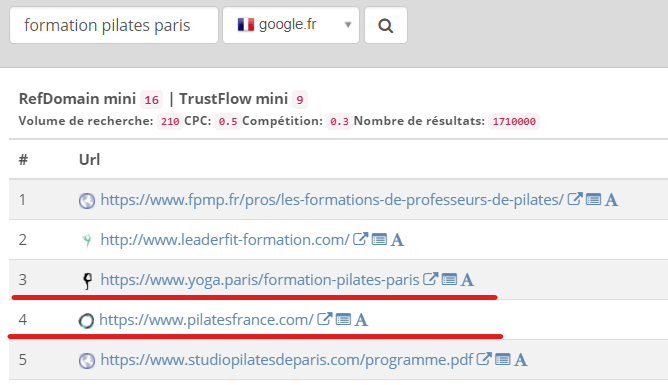Click the ring favicon of pilatesfrance.com row

(x=86, y=321)
